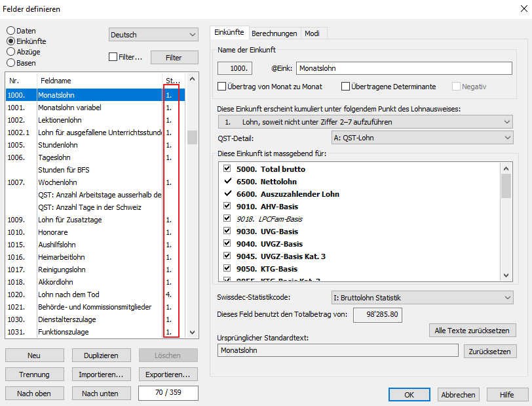Screen dimensions: 532x406
Task: Select the Abzüge radio button
Action: 11,52
